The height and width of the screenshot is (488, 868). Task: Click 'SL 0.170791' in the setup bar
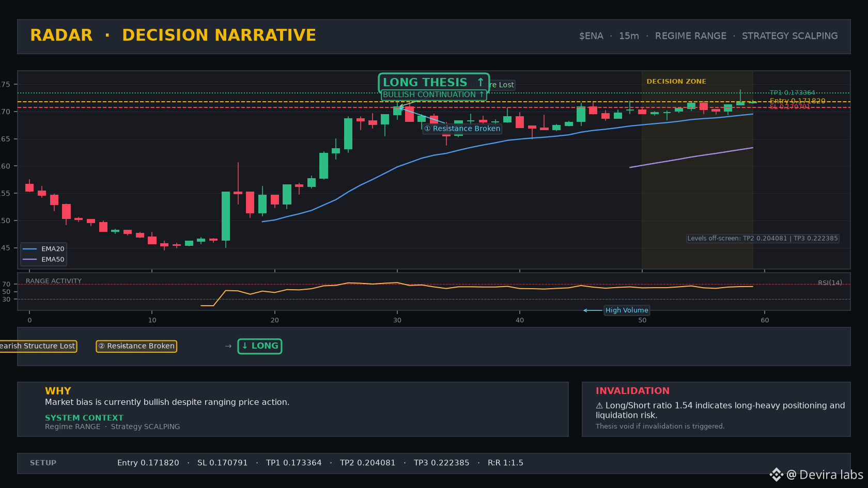[x=223, y=463]
